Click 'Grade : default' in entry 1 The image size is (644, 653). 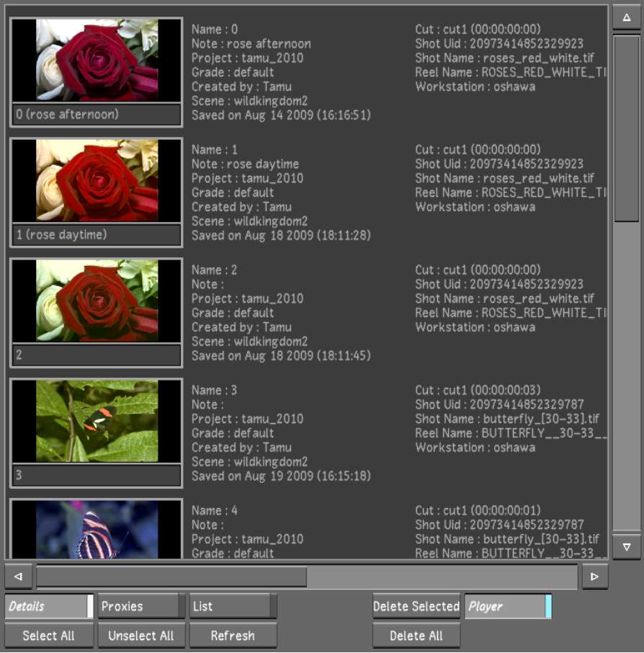(x=233, y=193)
